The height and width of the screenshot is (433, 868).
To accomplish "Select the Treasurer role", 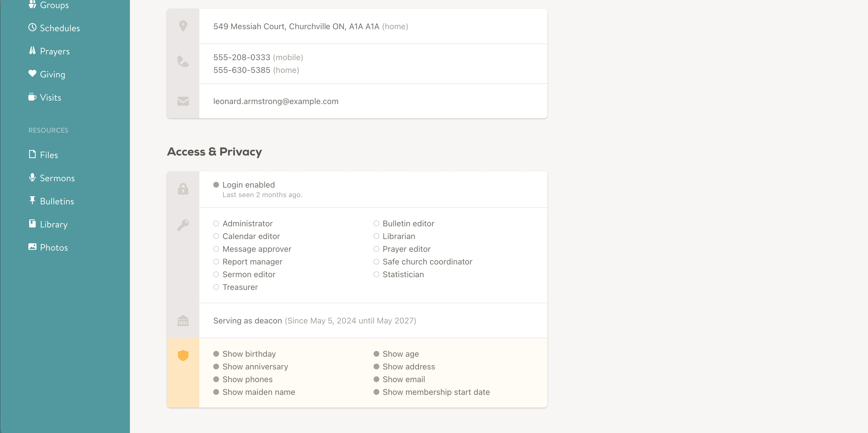I will [236, 287].
